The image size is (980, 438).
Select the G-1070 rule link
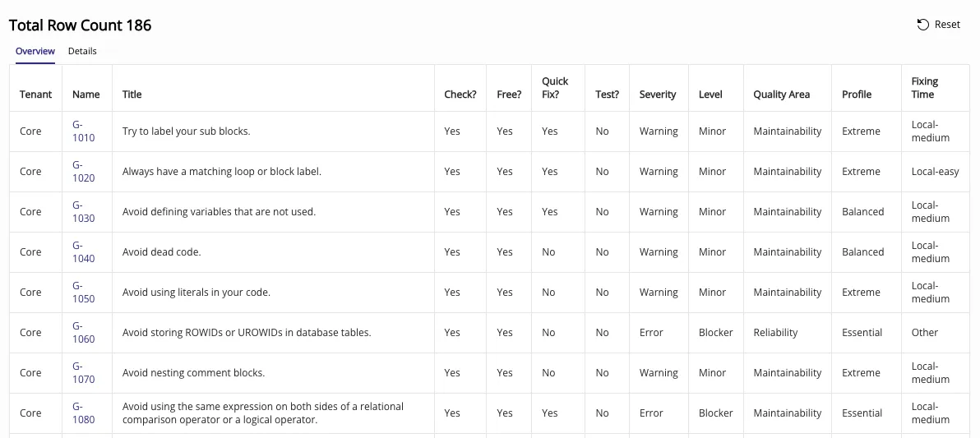[83, 373]
